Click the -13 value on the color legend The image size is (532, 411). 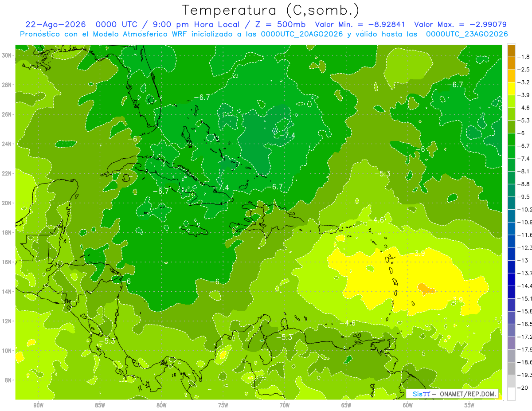523,260
